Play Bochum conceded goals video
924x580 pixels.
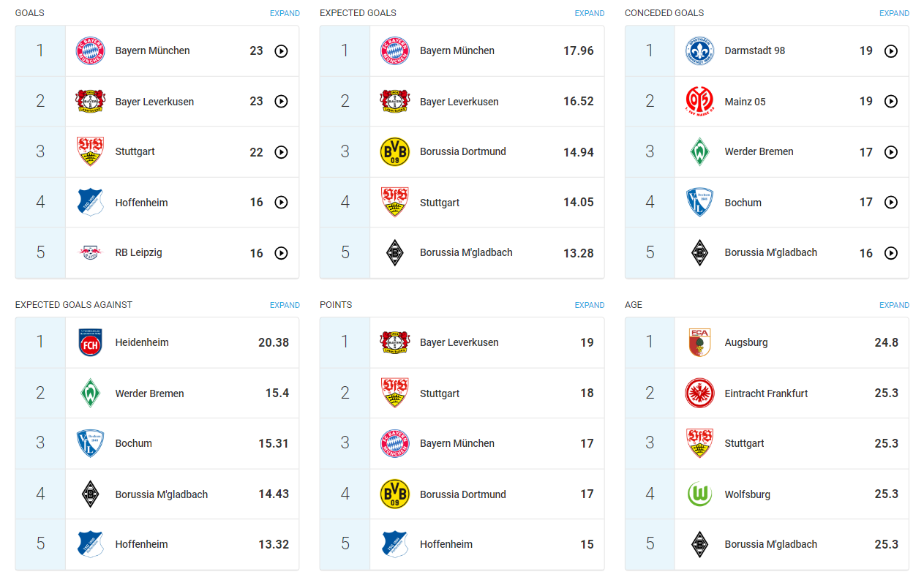890,203
